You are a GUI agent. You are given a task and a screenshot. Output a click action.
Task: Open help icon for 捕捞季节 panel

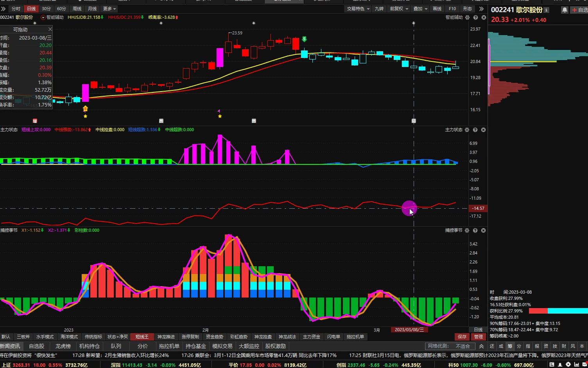pyautogui.click(x=475, y=231)
